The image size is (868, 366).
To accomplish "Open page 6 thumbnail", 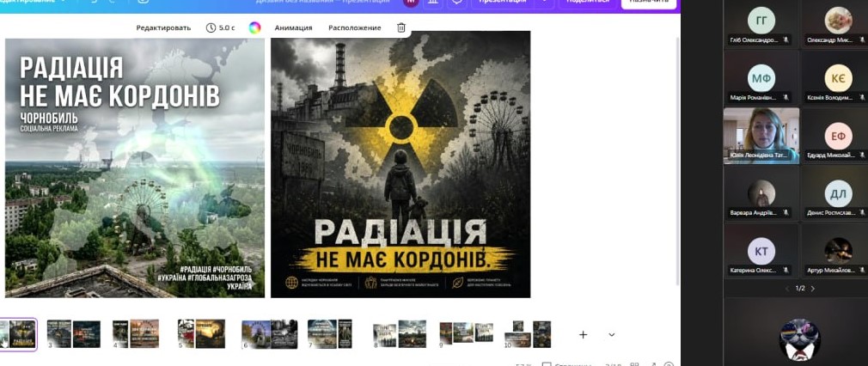I will (x=270, y=334).
